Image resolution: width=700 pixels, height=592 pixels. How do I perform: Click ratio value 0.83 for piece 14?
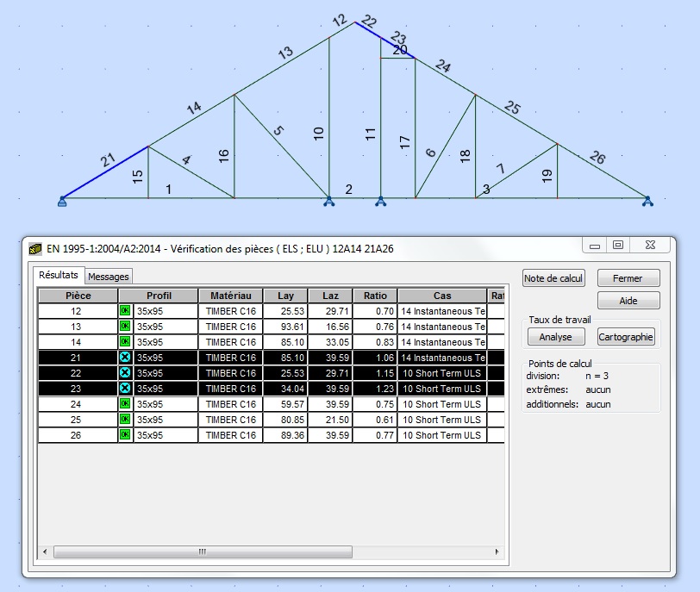[384, 342]
